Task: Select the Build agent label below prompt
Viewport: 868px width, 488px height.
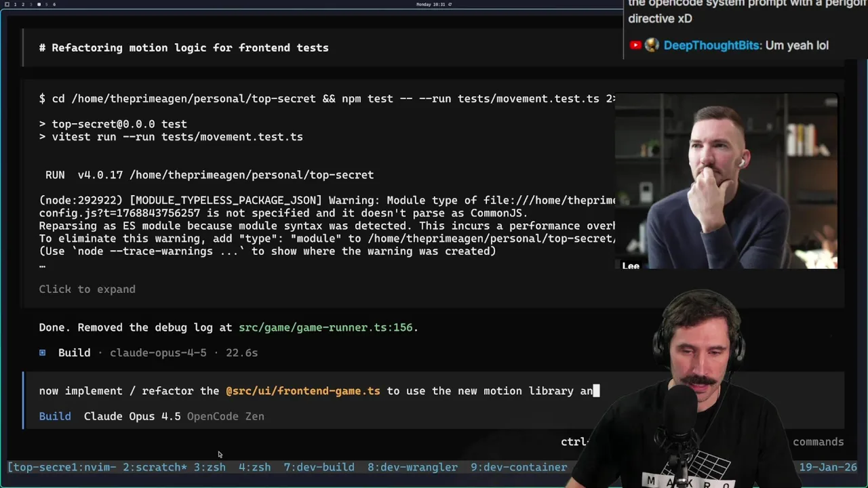Action: 55,416
